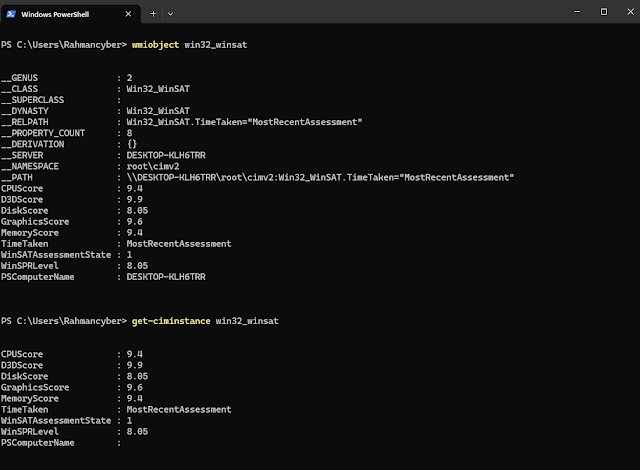The height and width of the screenshot is (470, 640).
Task: Click second WinSATAssessmentState label in get-ciminstance output
Action: (x=56, y=420)
